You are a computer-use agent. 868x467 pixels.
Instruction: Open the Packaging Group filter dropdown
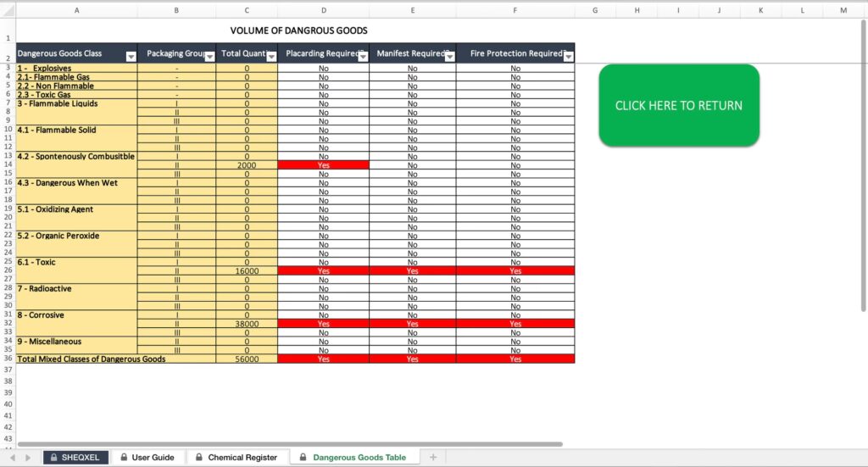209,56
